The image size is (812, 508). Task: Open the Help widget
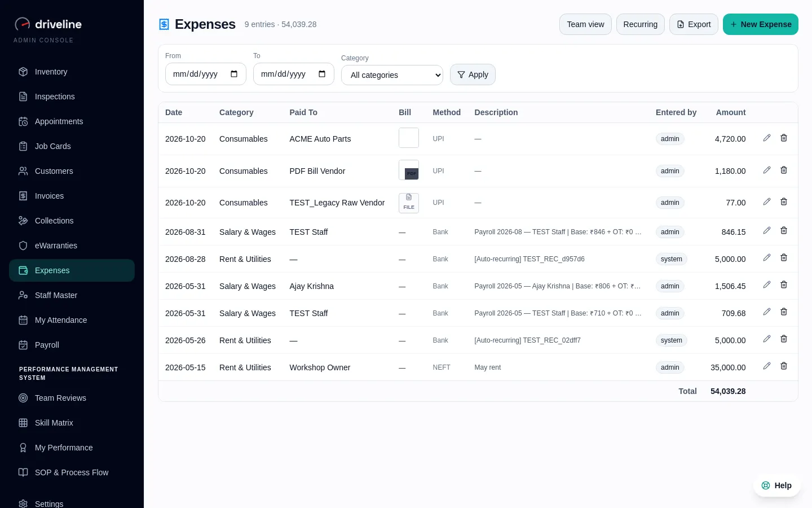click(776, 485)
